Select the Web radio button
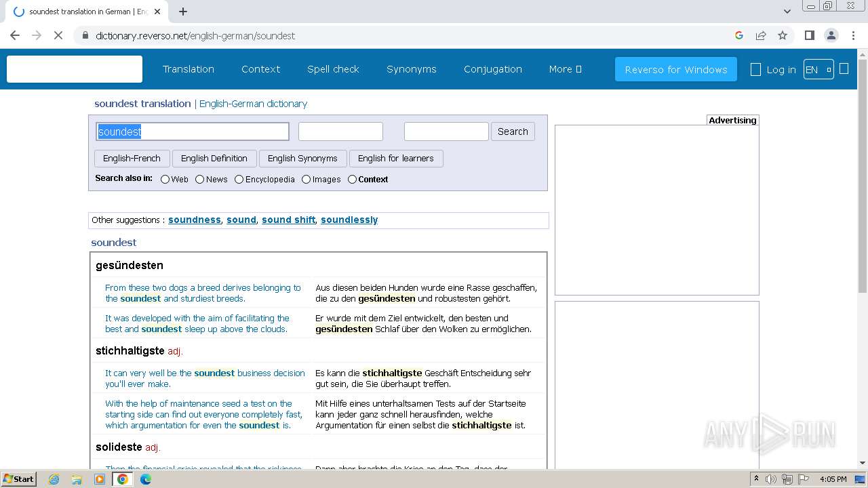Viewport: 868px width, 488px height. tap(165, 180)
